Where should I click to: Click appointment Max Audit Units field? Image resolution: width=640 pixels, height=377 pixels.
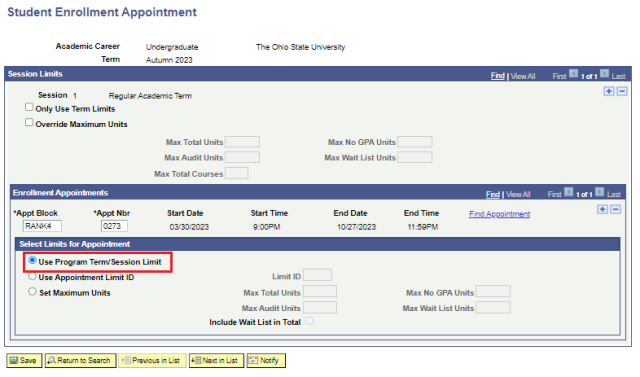(320, 308)
